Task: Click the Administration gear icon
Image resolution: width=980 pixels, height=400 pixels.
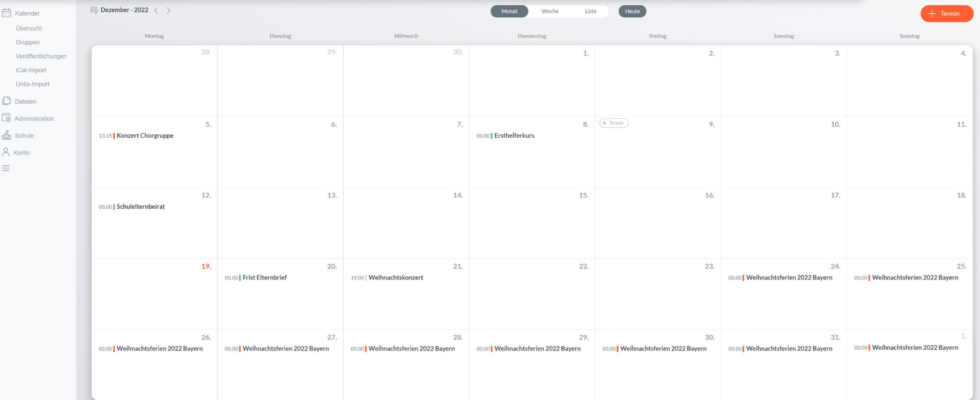Action: coord(6,118)
